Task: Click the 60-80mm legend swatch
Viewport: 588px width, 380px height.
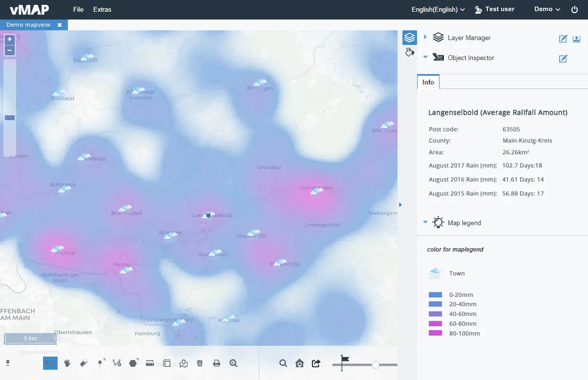Action: [x=435, y=324]
